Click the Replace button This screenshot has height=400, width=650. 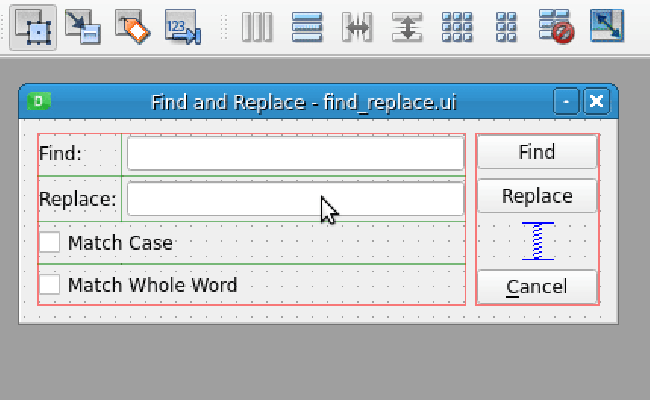click(x=537, y=196)
